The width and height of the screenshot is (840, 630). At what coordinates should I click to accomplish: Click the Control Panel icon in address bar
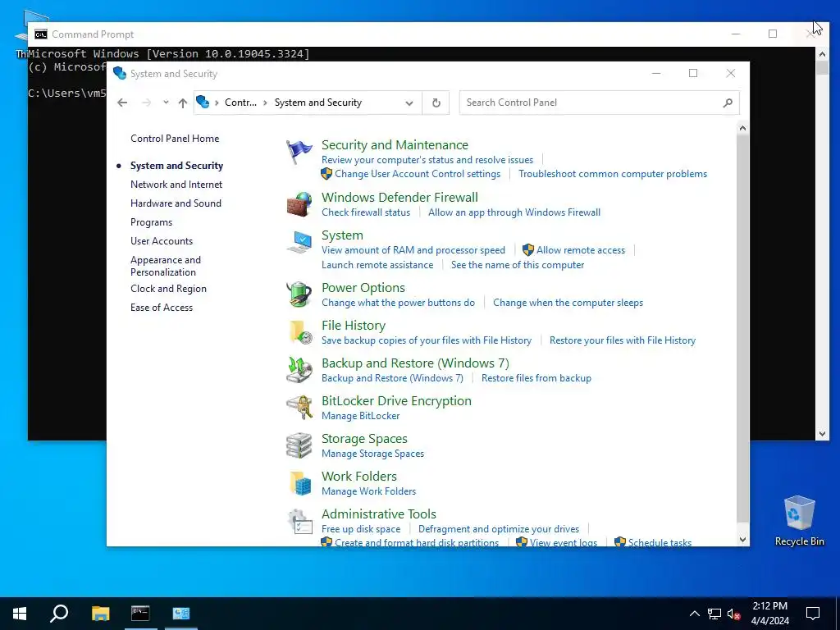[203, 102]
